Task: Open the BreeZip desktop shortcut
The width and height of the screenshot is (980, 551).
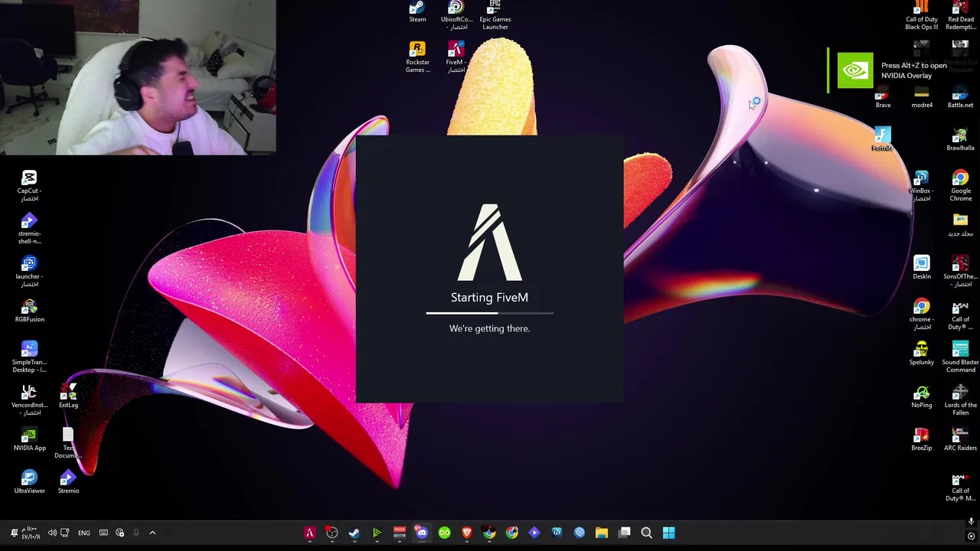Action: click(921, 439)
